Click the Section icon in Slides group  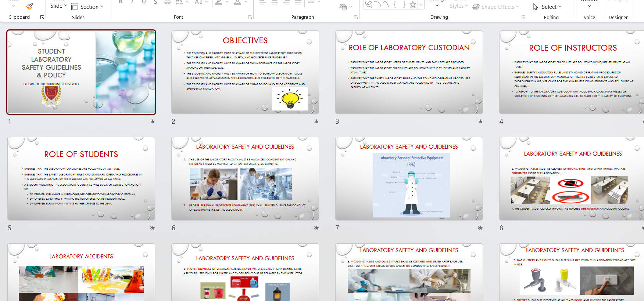(75, 7)
